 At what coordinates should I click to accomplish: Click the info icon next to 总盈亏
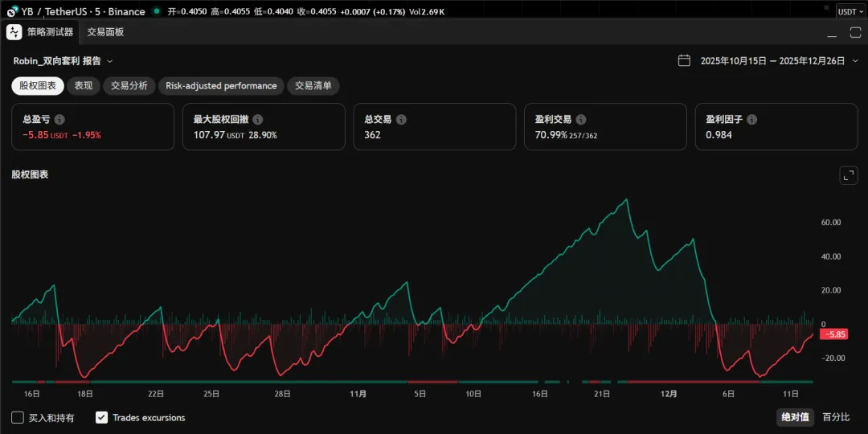[59, 119]
